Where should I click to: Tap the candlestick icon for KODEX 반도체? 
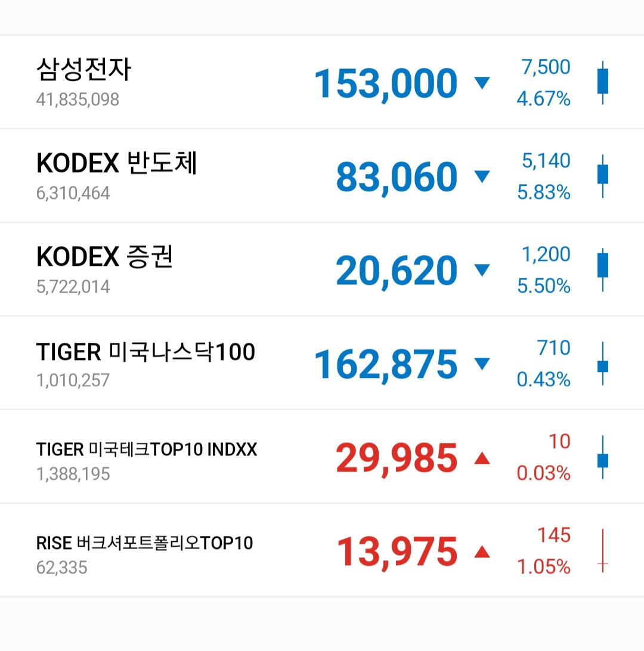point(603,176)
